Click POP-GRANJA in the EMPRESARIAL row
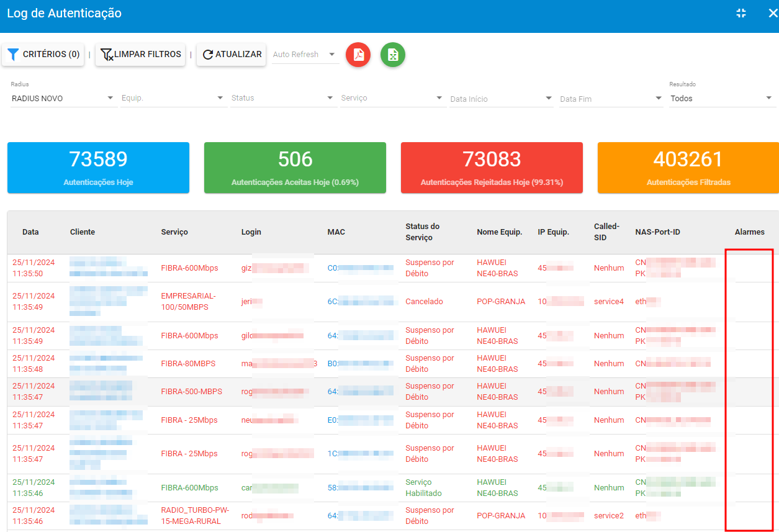 (x=501, y=302)
